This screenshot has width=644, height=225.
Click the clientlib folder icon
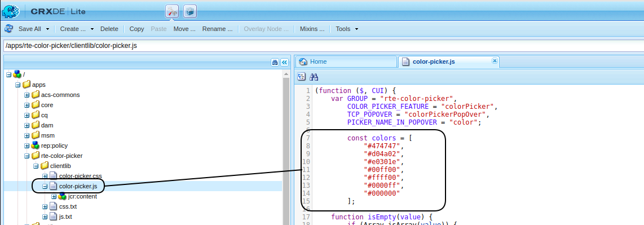(45, 166)
